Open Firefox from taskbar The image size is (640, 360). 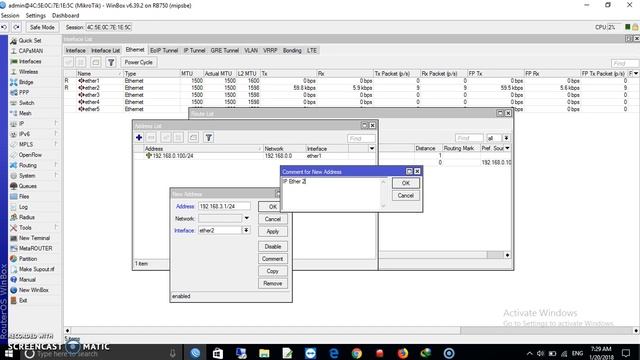point(402,353)
